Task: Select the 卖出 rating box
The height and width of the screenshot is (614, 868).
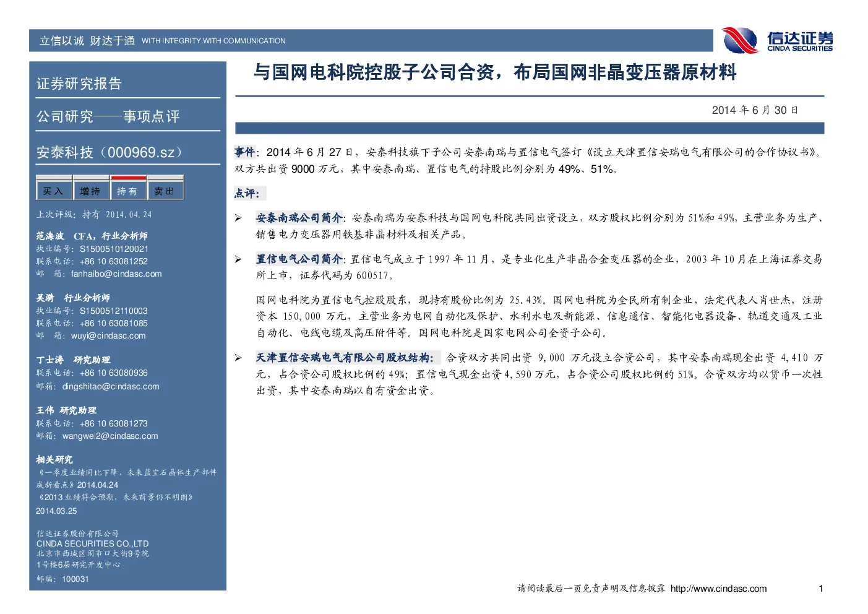Action: (x=165, y=191)
